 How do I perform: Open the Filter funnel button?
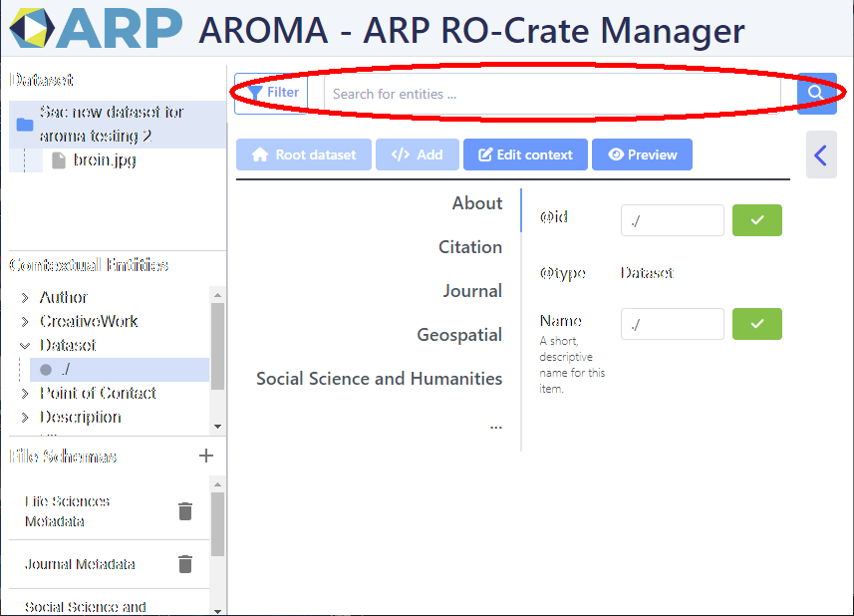271,93
